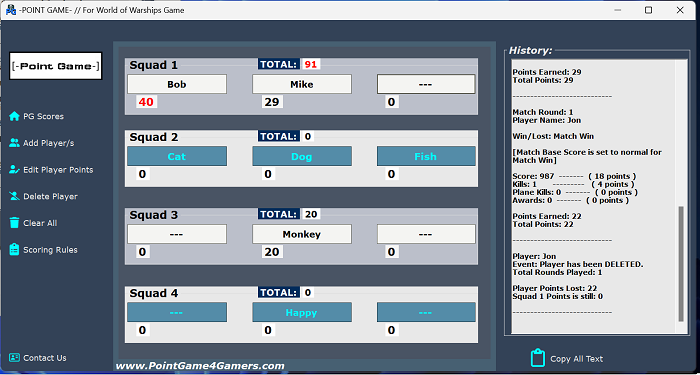Select player Monkey in Squad 3
The width and height of the screenshot is (700, 375).
[x=302, y=234]
